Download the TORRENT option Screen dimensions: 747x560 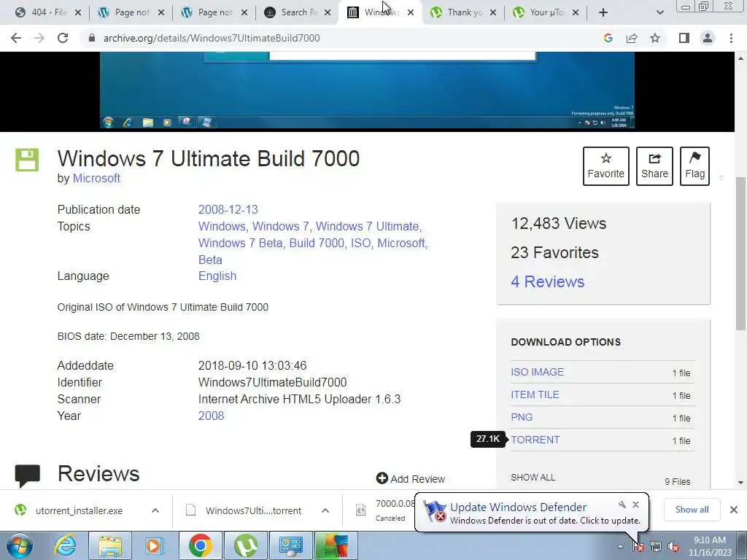pyautogui.click(x=535, y=440)
